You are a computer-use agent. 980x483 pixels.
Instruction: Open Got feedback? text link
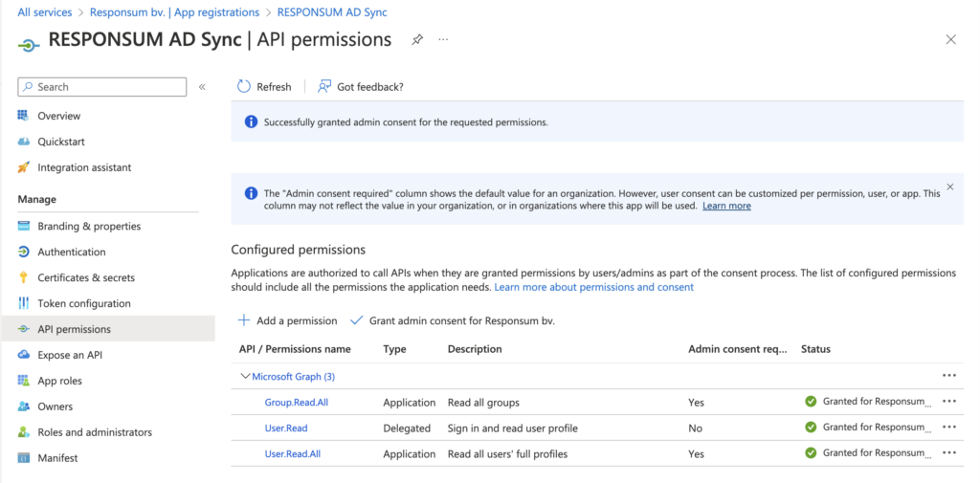[370, 87]
